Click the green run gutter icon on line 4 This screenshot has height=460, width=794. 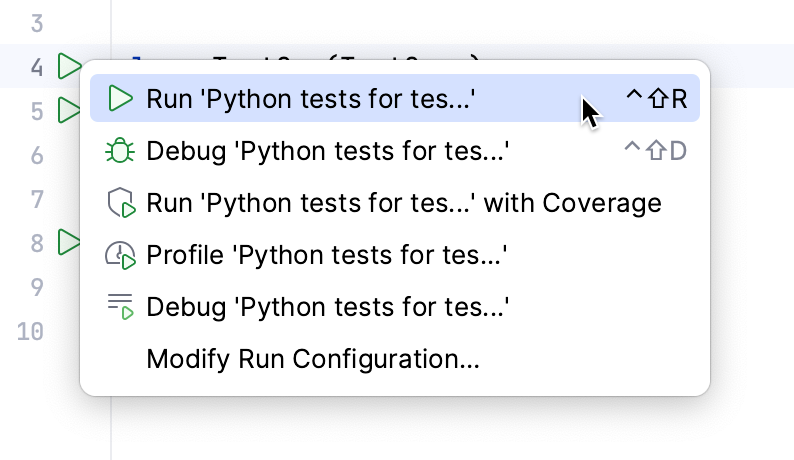point(69,67)
